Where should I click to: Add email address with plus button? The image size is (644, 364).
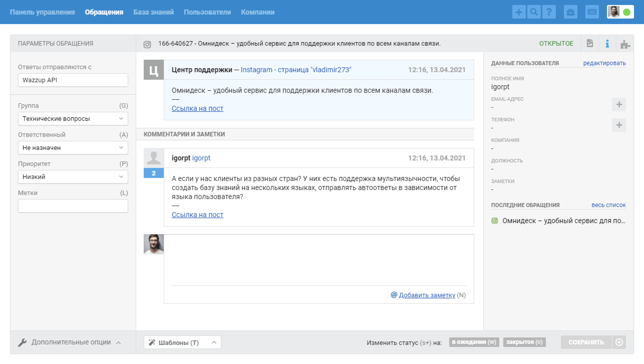click(x=619, y=105)
